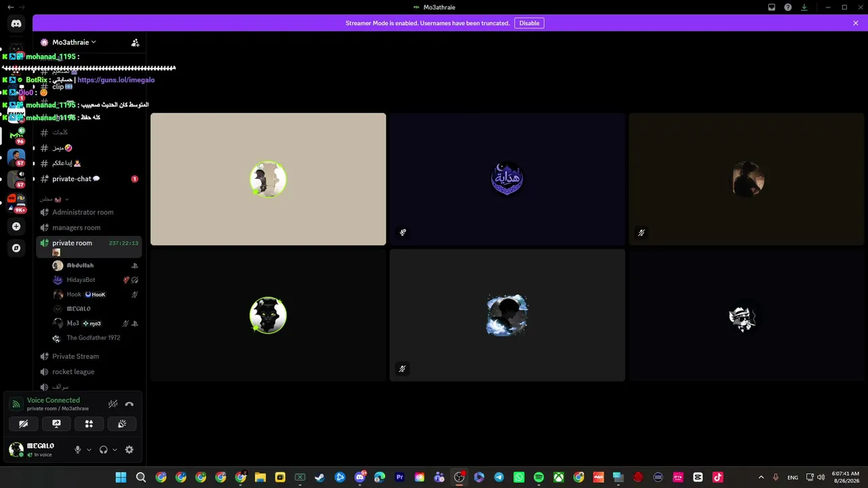
Task: Focus the white skull avatar video tile
Action: point(746,315)
